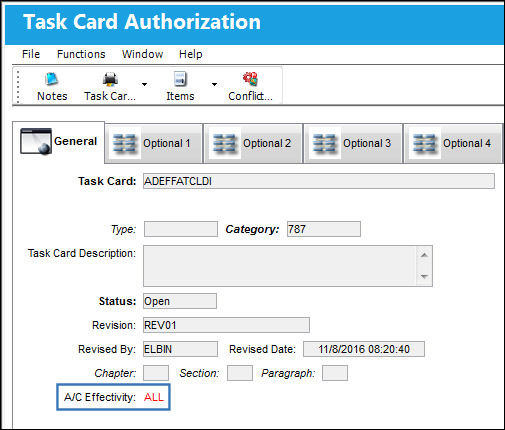The image size is (505, 430).
Task: Click the Optional 3 tab grid icon
Action: 324,144
